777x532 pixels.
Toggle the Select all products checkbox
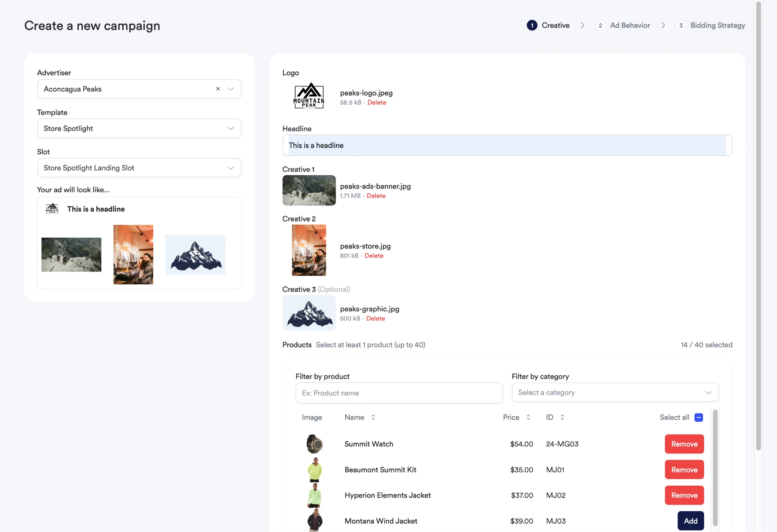698,417
